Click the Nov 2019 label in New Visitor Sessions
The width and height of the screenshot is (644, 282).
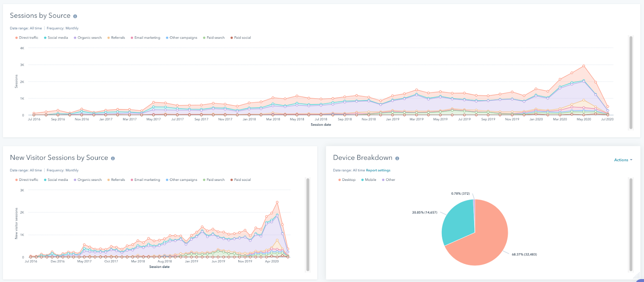(x=245, y=261)
